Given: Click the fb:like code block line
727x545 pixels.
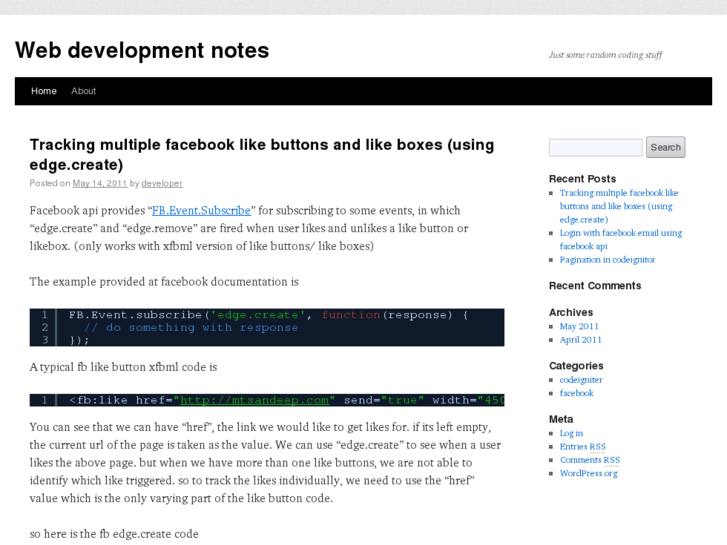Looking at the screenshot, I should (x=267, y=400).
